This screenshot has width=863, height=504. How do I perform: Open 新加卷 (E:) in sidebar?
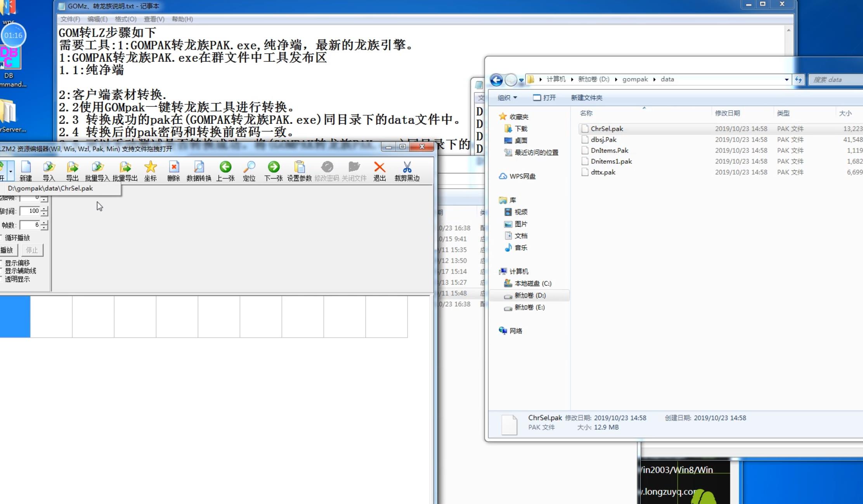(524, 307)
